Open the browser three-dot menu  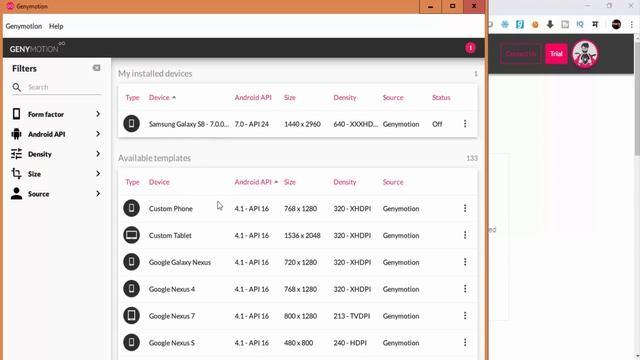(631, 24)
